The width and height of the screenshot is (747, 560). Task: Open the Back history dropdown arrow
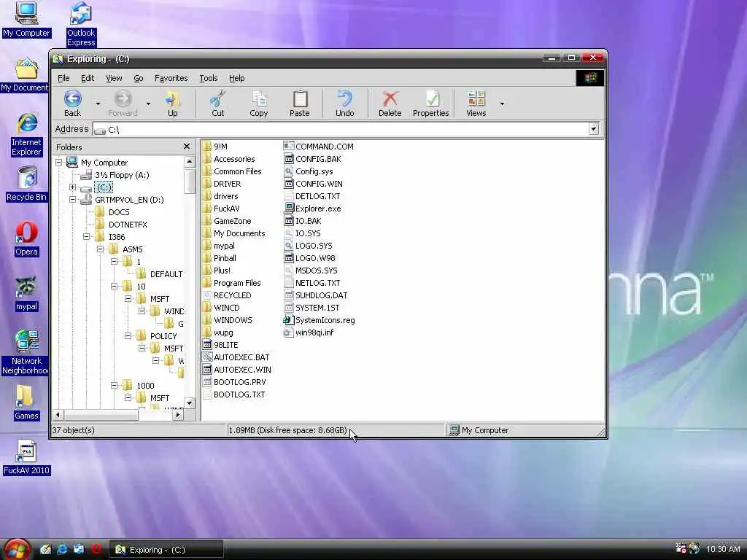point(98,104)
